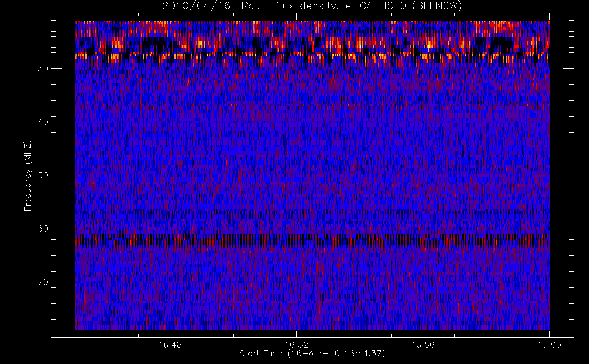Click the frequency tick label 70
This screenshot has height=364, width=589.
(43, 282)
